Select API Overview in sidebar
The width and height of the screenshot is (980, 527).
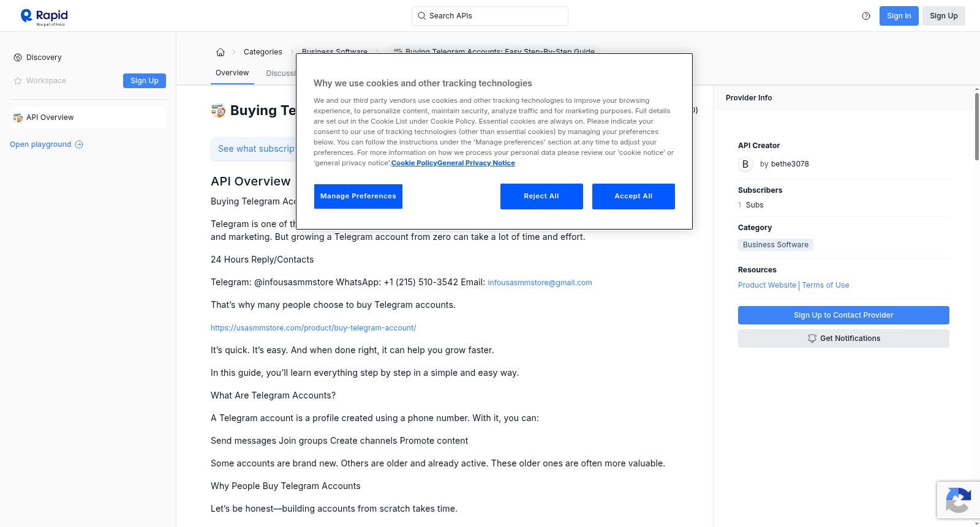[x=88, y=118]
